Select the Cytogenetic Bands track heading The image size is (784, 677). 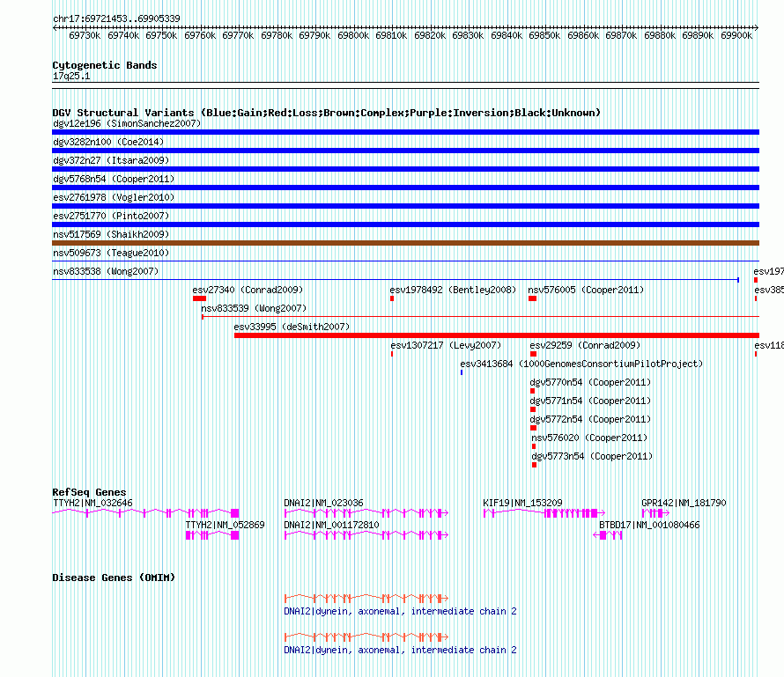(105, 65)
